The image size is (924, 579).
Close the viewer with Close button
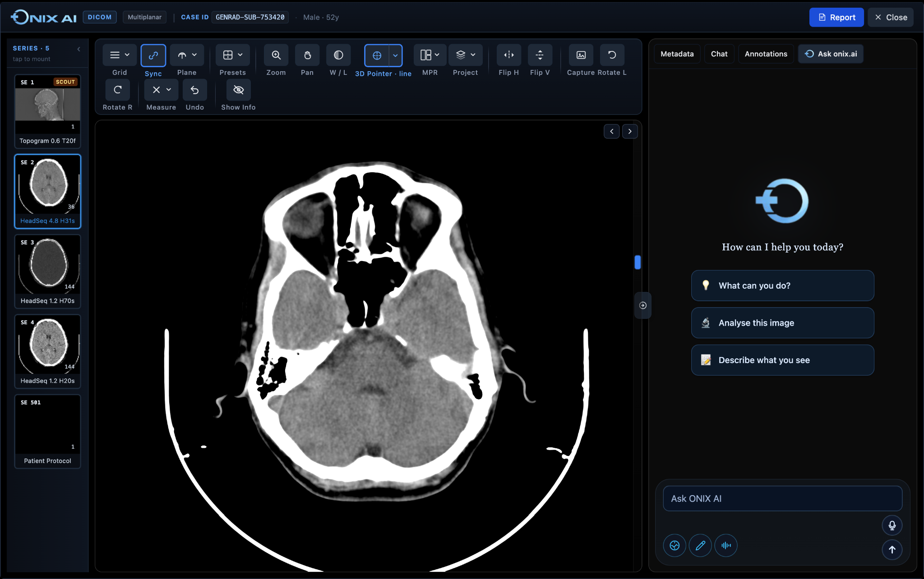click(x=891, y=17)
